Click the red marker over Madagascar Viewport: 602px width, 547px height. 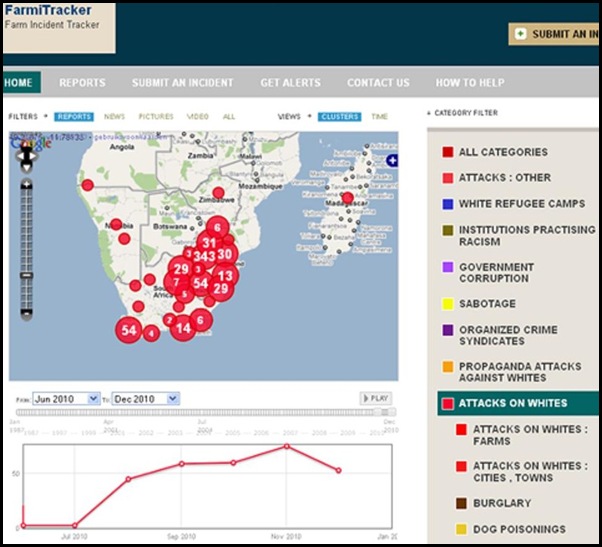[348, 198]
